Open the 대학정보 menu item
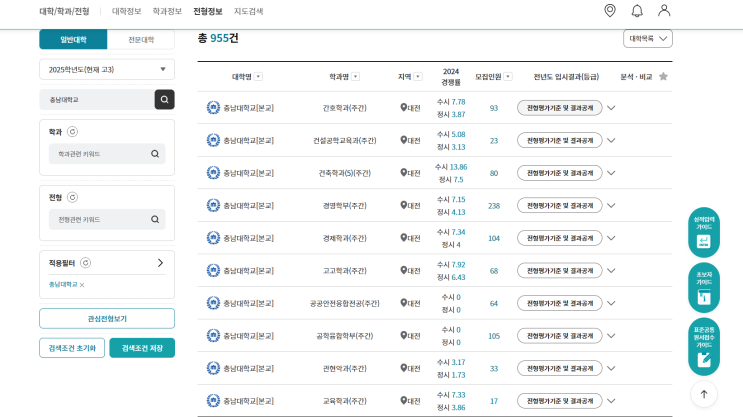 coord(127,11)
